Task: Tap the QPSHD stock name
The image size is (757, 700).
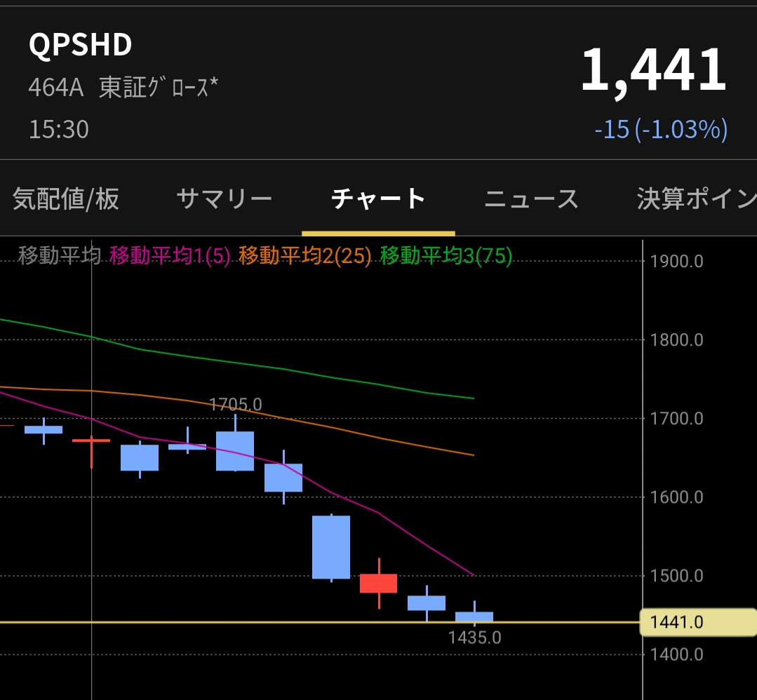Action: pos(80,45)
